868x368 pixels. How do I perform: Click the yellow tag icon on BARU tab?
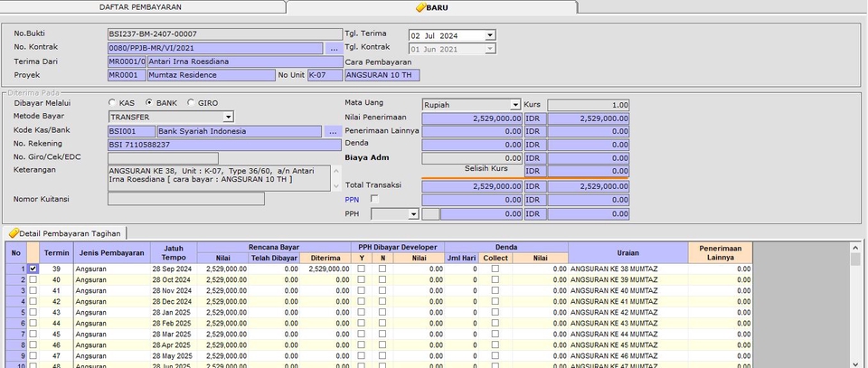tap(420, 7)
